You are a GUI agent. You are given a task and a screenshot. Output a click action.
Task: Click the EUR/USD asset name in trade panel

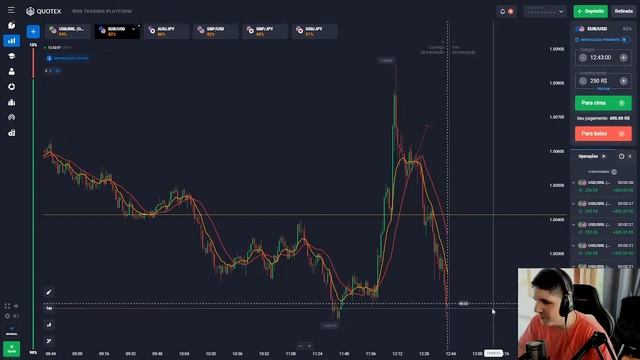pos(597,29)
